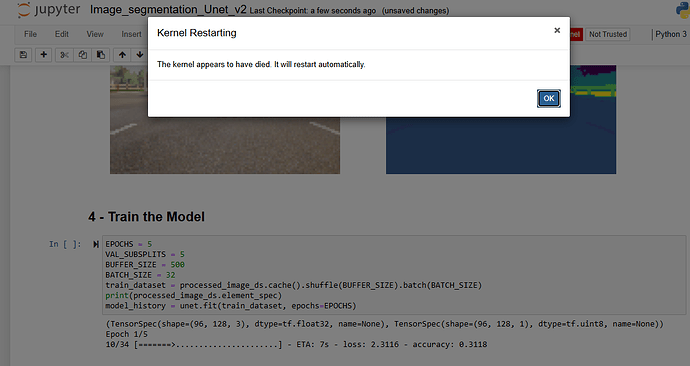The image size is (690, 366).
Task: Click the 'EPOCHS = 5' code line
Action: [x=128, y=244]
